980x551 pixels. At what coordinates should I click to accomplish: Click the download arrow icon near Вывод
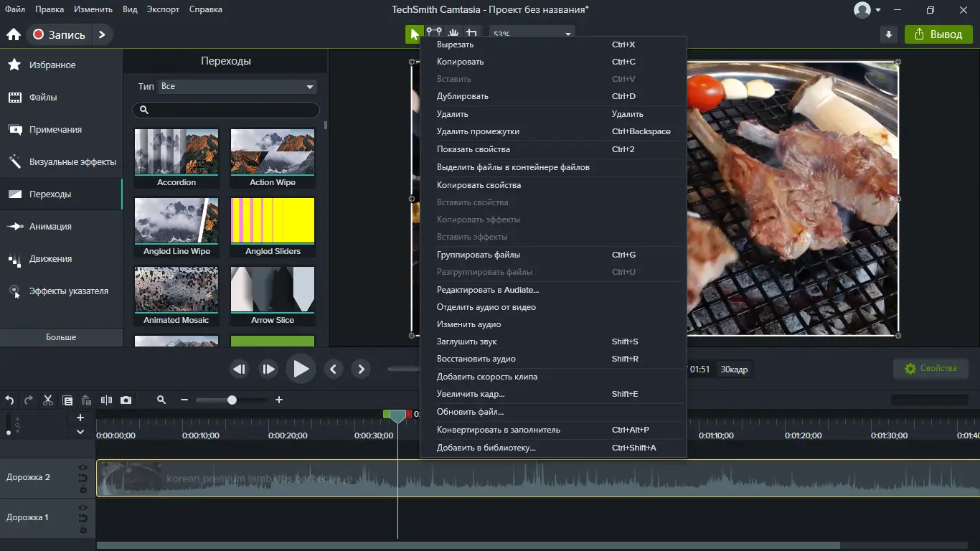tap(889, 34)
